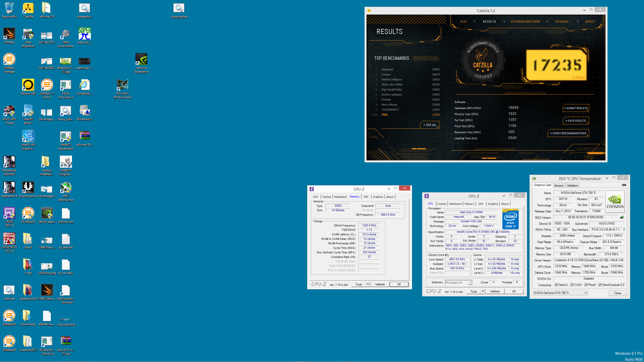Open the About tab in CPU-Z Memory window
This screenshot has height=362, width=644.
click(x=390, y=197)
